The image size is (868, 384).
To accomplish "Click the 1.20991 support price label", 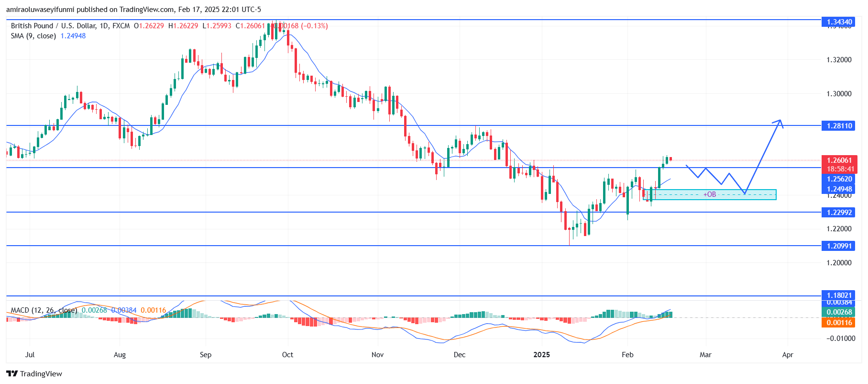I will tap(839, 246).
